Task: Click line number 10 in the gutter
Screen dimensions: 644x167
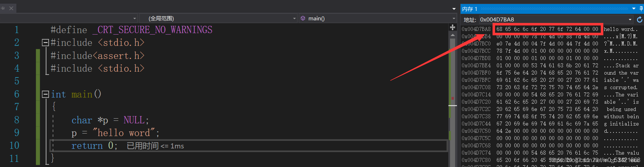Action: 14,146
